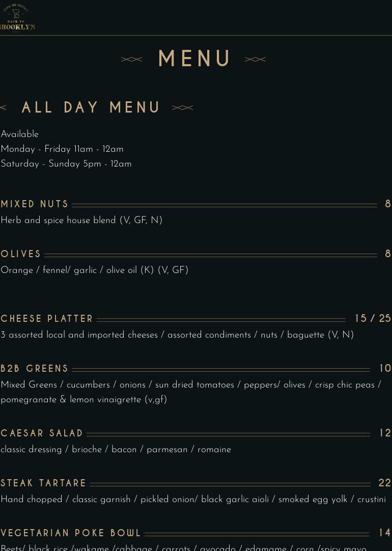Click the MIXED NUTS item title

tap(35, 204)
